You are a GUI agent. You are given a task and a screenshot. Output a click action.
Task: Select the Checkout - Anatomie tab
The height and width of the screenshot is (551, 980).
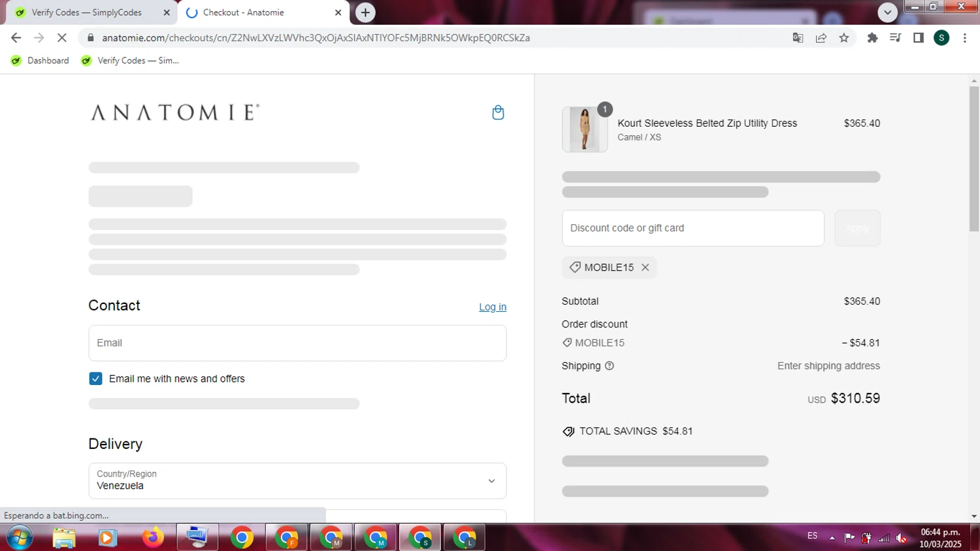coord(263,12)
